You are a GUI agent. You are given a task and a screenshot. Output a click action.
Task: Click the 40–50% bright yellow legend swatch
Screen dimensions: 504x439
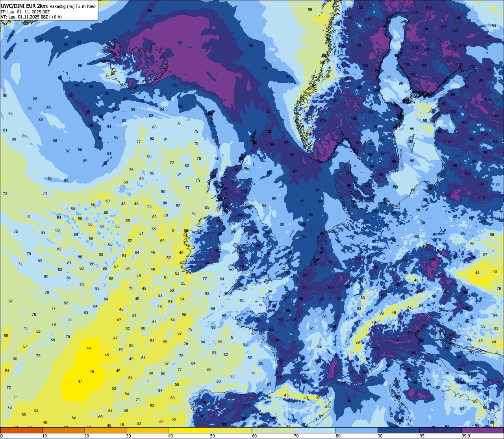point(189,430)
